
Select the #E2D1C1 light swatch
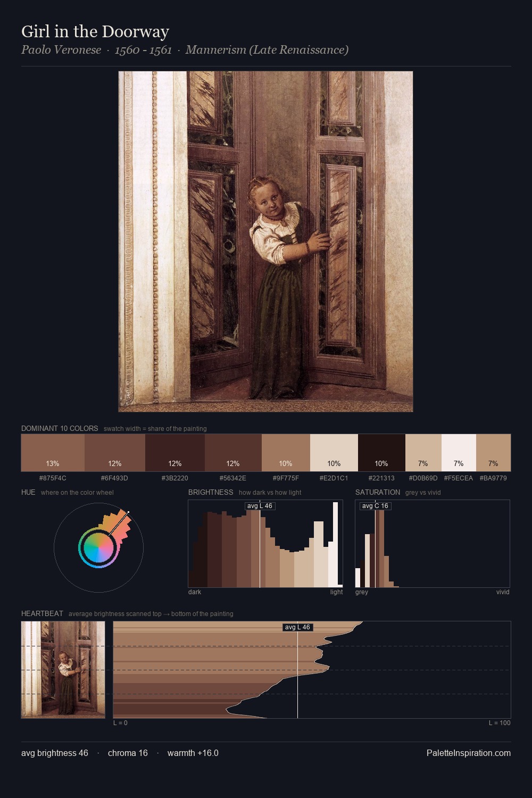coord(334,453)
